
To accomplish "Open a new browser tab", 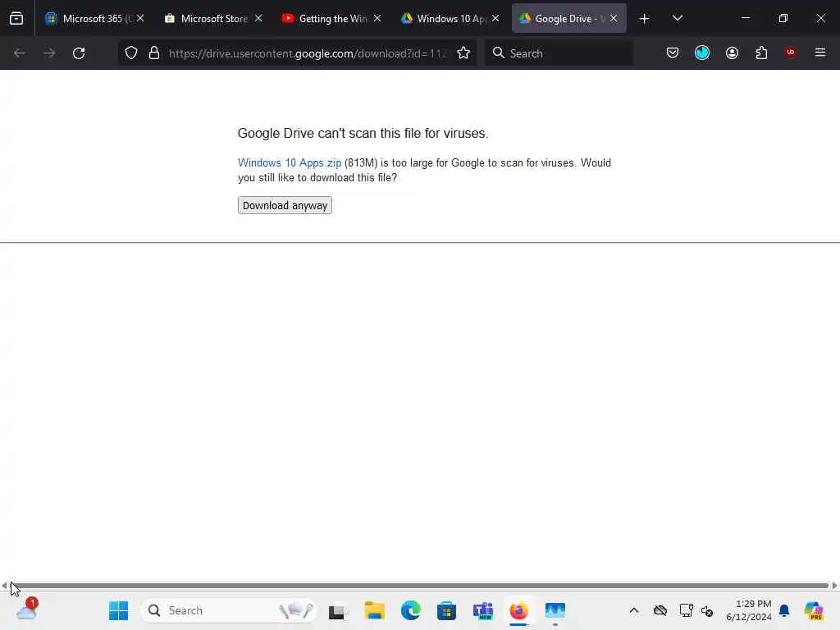I will (645, 19).
